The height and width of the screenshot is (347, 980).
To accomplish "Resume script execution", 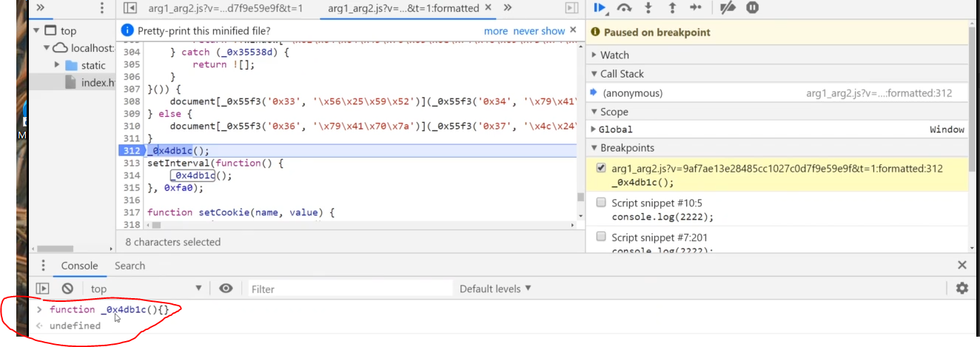I will pyautogui.click(x=600, y=8).
